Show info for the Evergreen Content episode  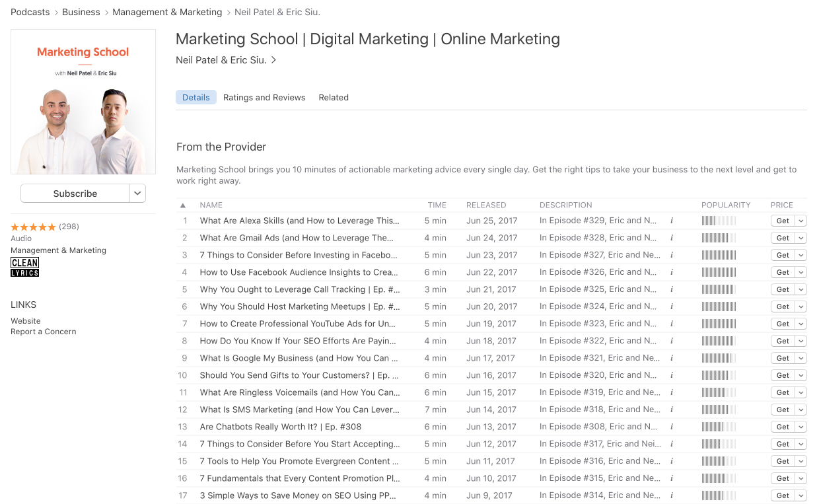click(x=672, y=461)
